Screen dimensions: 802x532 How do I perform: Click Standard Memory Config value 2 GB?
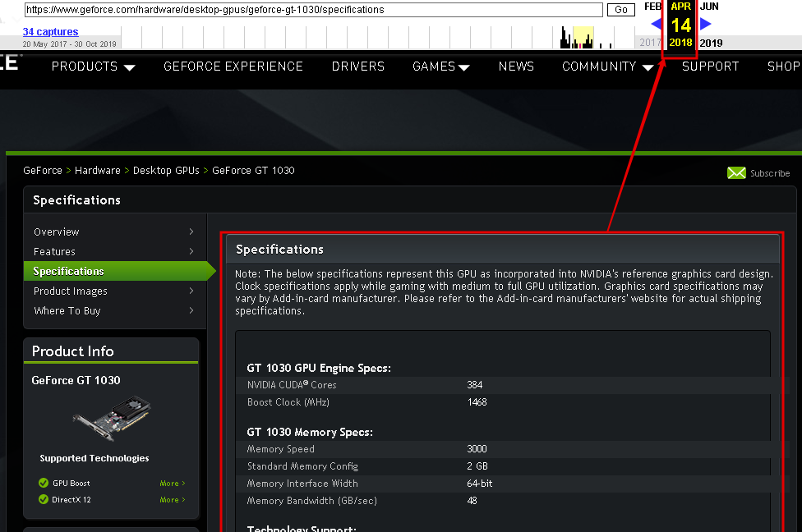coord(477,466)
